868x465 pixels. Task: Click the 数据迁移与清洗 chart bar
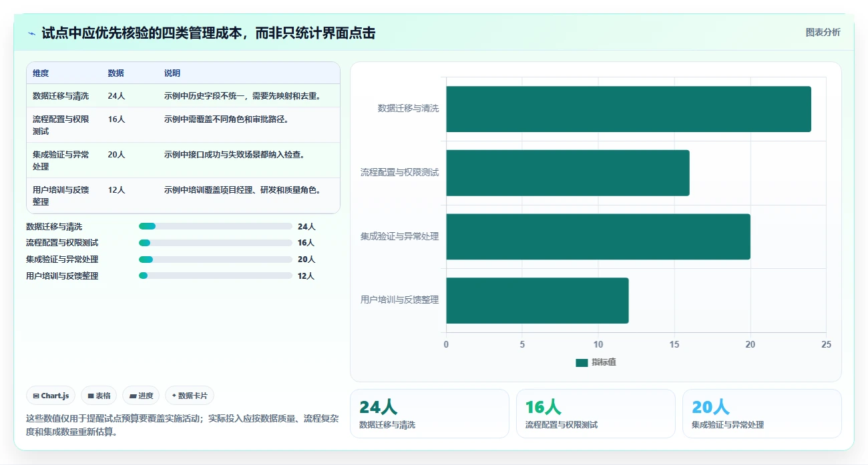point(628,109)
